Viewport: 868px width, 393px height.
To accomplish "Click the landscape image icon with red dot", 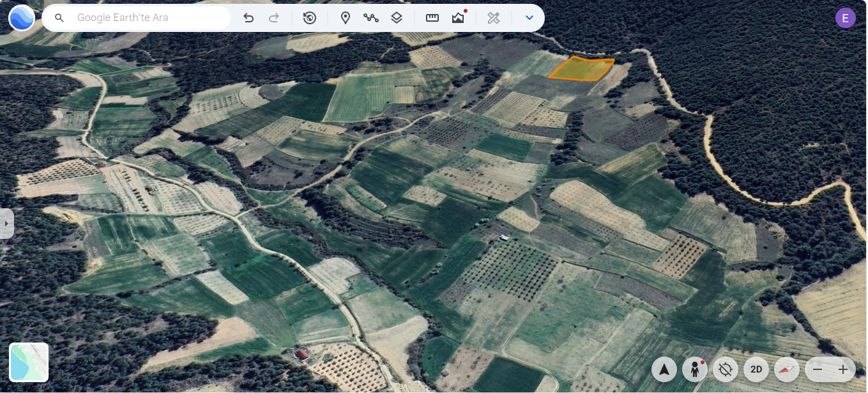I will coord(458,18).
